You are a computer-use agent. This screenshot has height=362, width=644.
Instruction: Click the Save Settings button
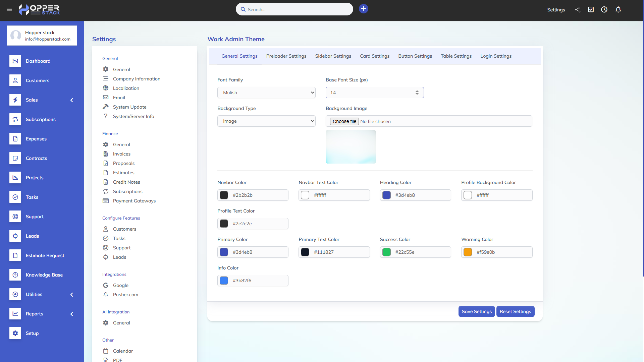(x=476, y=311)
